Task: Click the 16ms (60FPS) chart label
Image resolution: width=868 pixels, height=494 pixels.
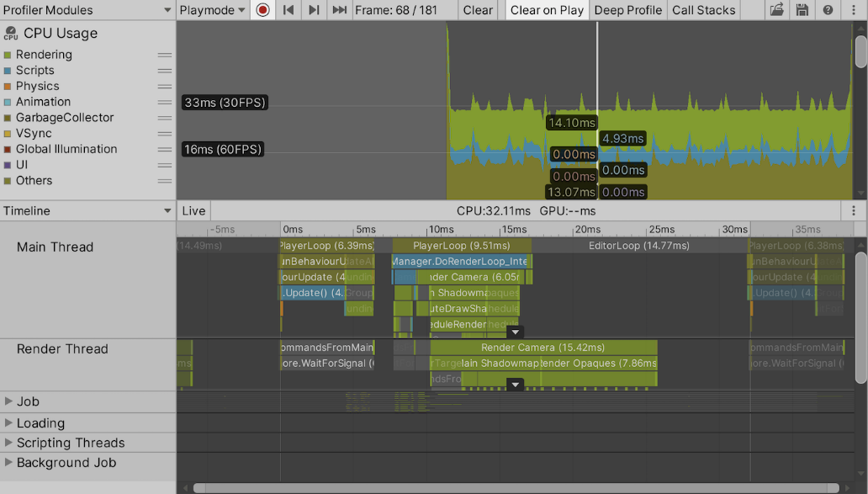Action: pos(223,150)
